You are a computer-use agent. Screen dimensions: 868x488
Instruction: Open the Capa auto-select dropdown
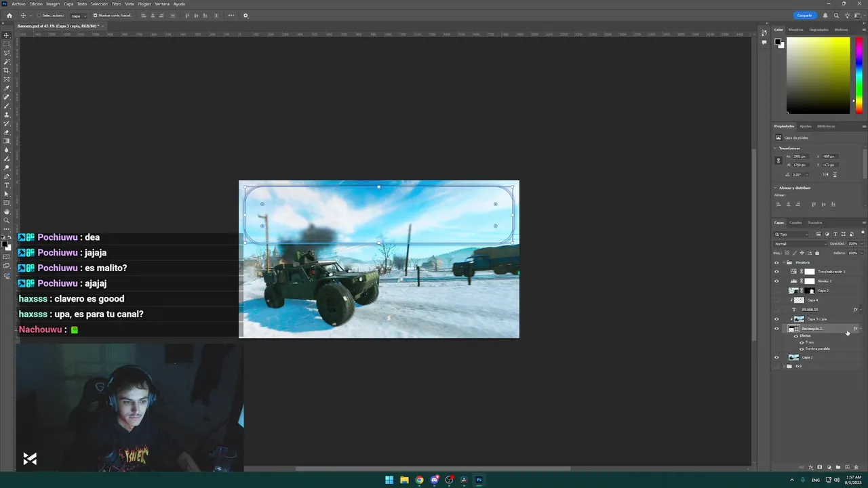tap(79, 16)
